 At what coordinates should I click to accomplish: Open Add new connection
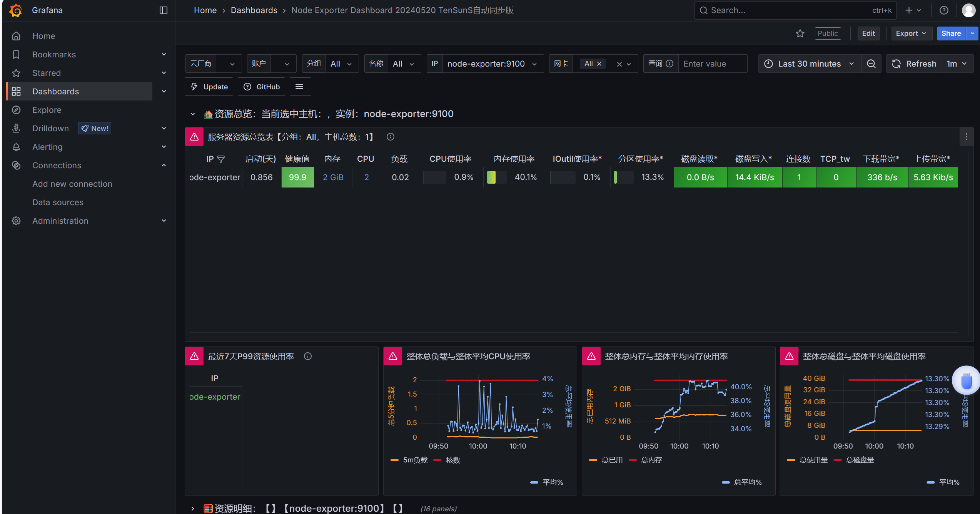pos(72,184)
